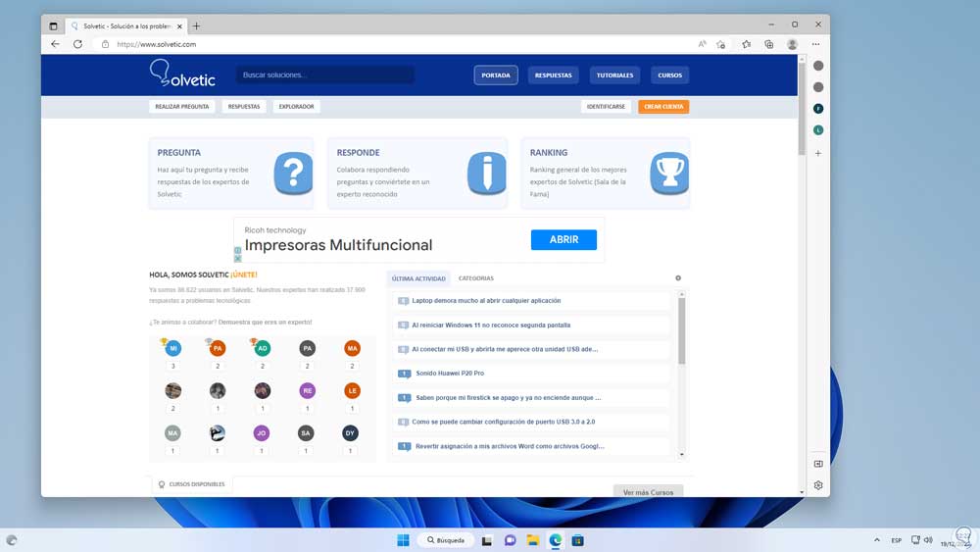Image resolution: width=980 pixels, height=552 pixels.
Task: Click the CREAR CUENTA button
Action: 663,106
